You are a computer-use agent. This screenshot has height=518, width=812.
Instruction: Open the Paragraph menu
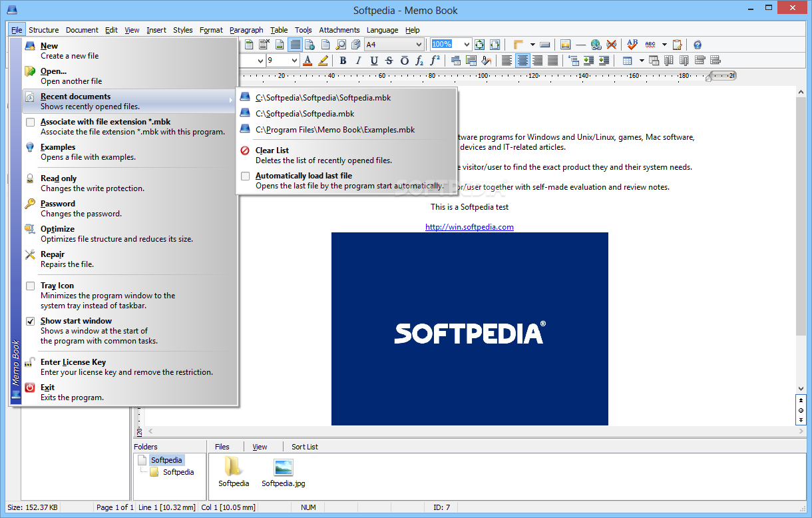[x=246, y=30]
